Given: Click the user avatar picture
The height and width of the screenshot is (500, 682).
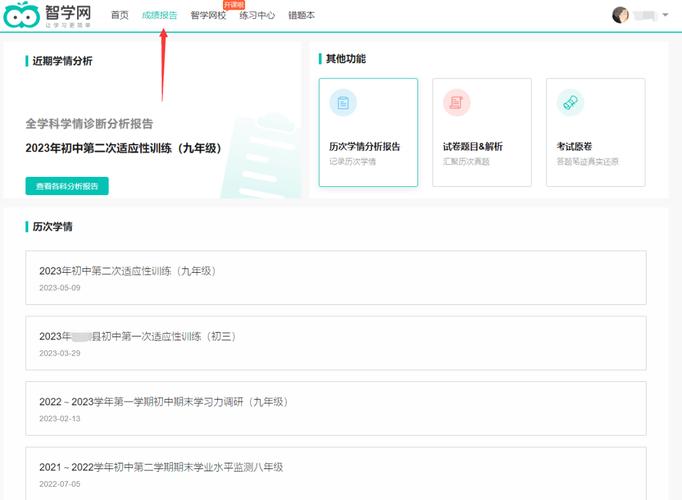Looking at the screenshot, I should [620, 15].
